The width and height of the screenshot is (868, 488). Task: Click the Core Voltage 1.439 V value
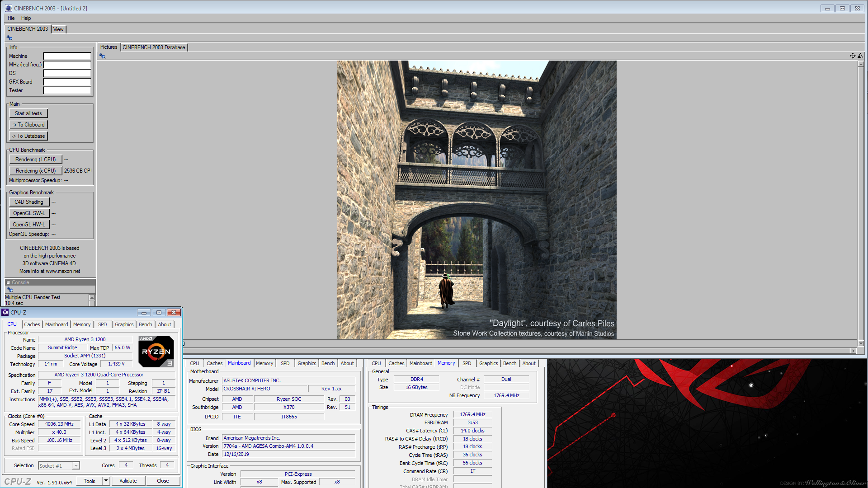coord(116,364)
